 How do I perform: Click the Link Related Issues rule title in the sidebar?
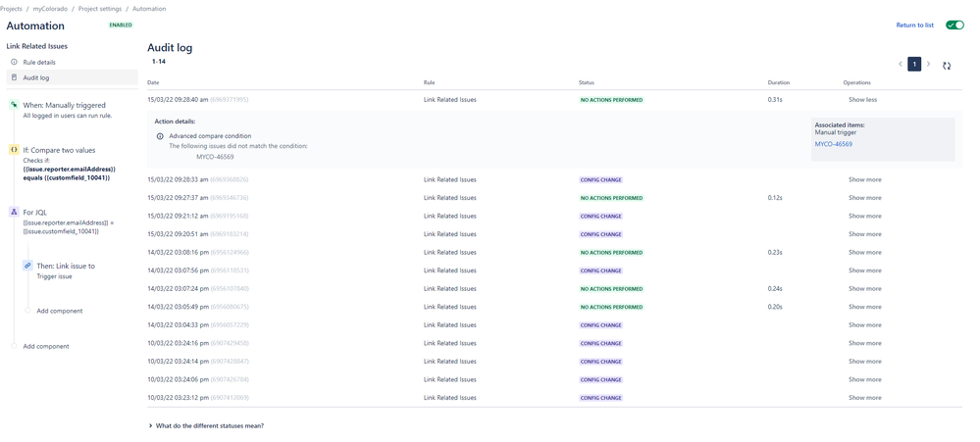[x=37, y=46]
